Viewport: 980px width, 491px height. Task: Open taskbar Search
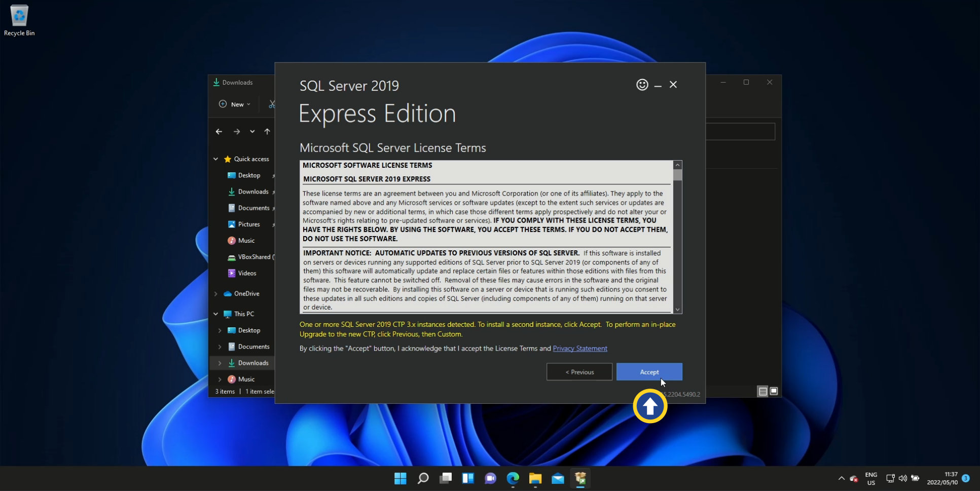423,478
